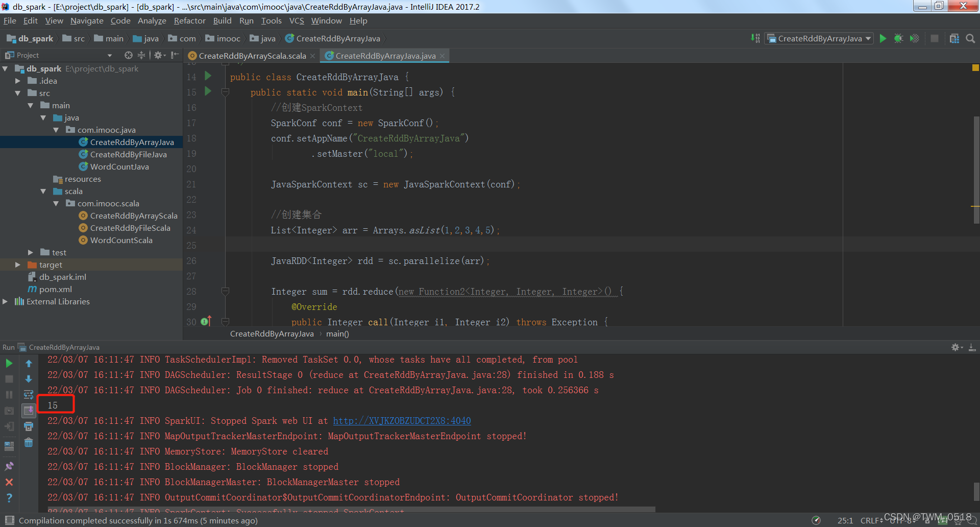Collapse all nodes in Project panel
This screenshot has width=980, height=527.
point(141,55)
